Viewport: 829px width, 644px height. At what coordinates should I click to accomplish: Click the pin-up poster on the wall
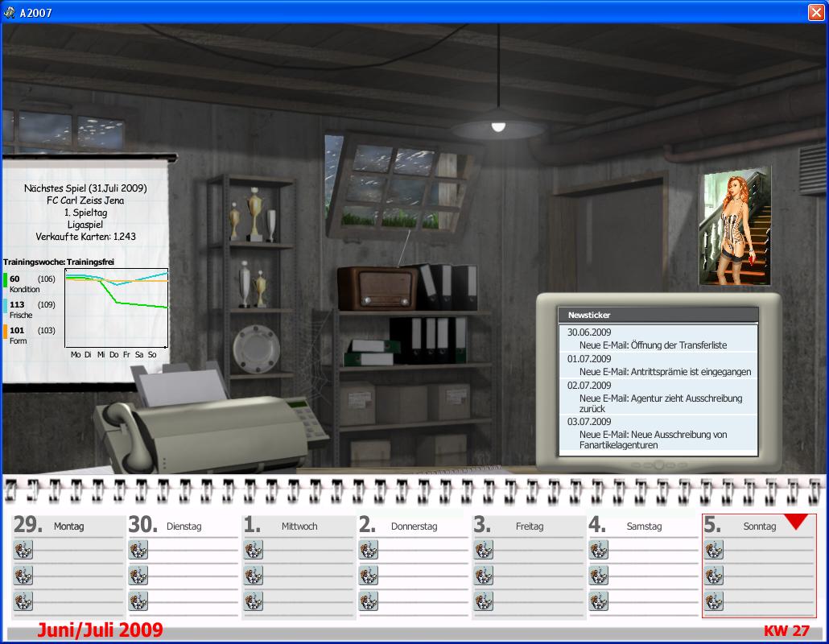click(735, 226)
